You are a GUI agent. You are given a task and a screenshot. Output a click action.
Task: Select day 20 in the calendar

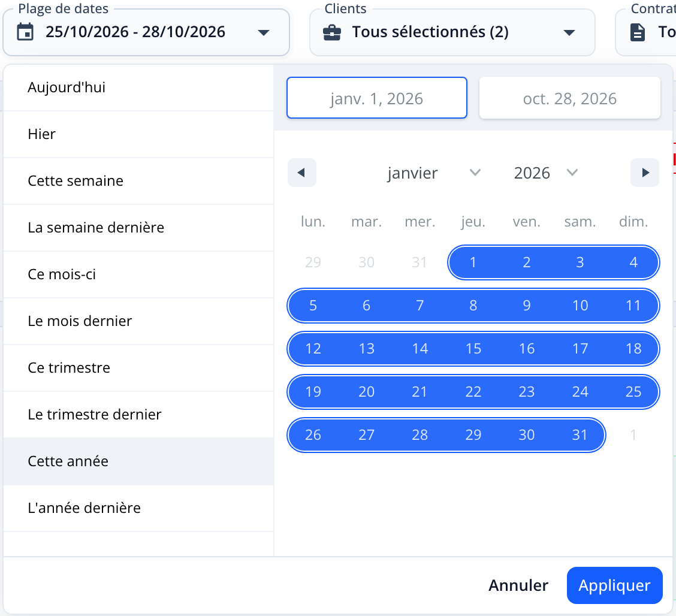(366, 392)
